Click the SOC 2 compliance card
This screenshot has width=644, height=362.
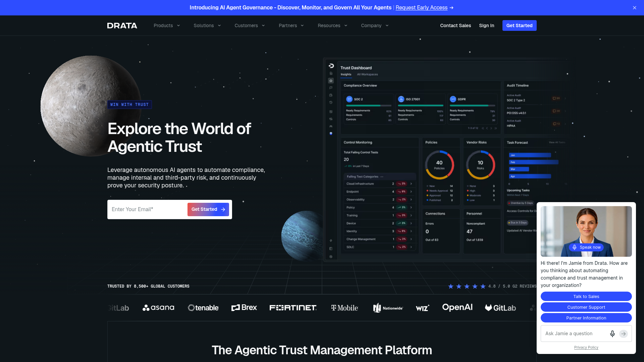tap(369, 109)
